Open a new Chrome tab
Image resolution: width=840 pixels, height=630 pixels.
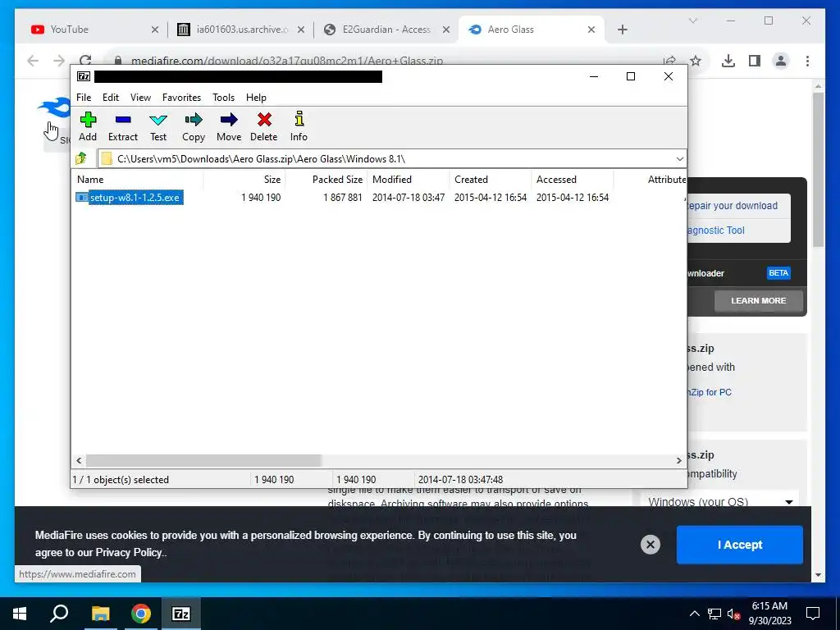click(623, 30)
